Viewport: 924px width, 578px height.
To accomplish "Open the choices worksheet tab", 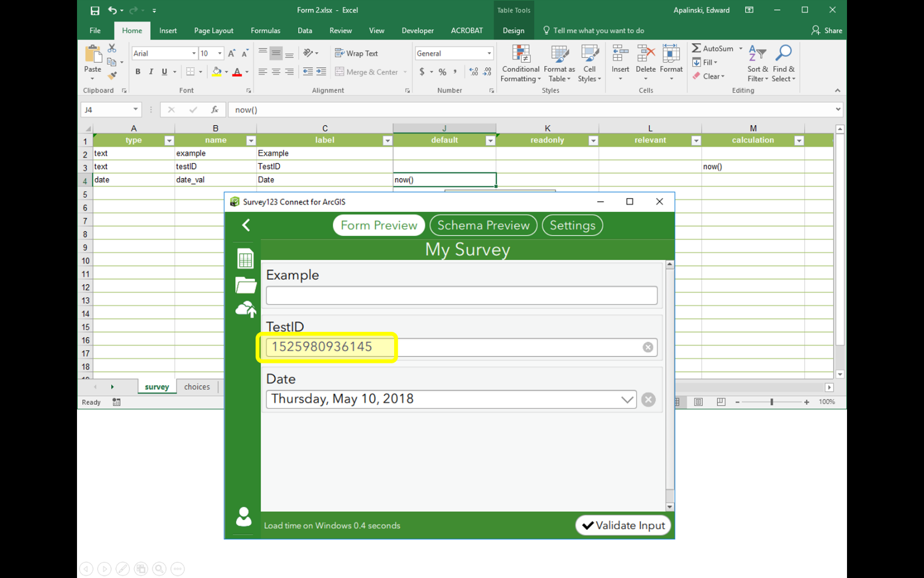I will [x=197, y=387].
